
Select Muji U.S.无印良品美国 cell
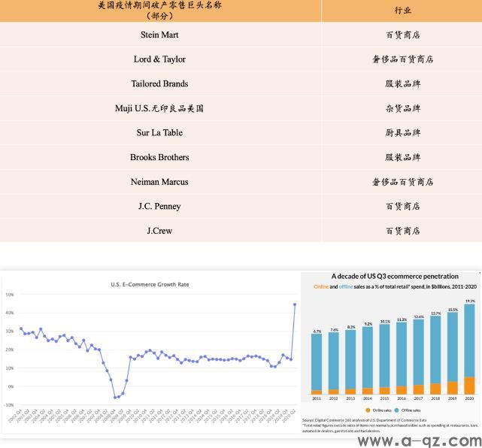159,108
